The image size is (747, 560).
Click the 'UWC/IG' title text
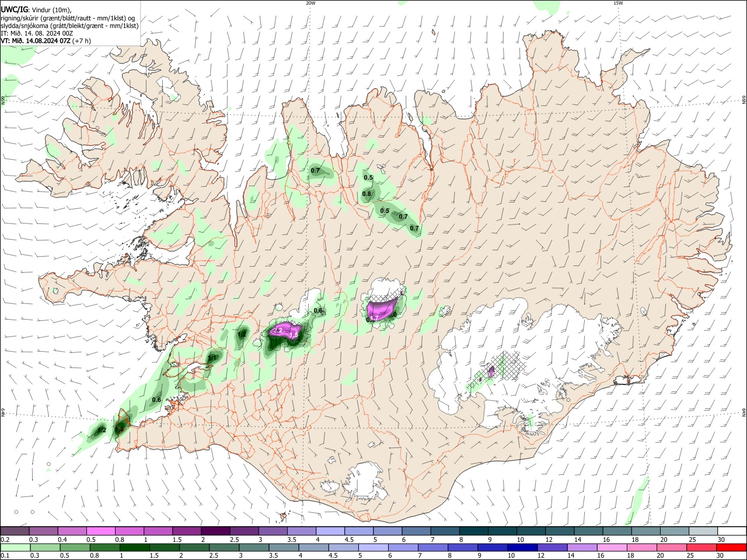pos(14,9)
